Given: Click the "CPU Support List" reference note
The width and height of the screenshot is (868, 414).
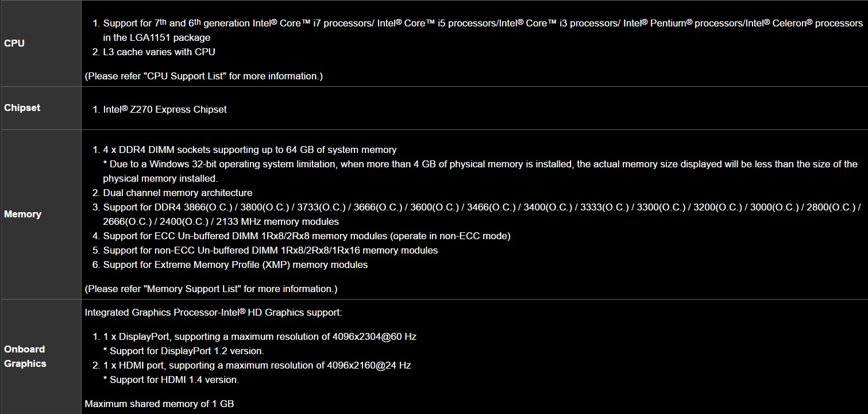Looking at the screenshot, I should (204, 76).
